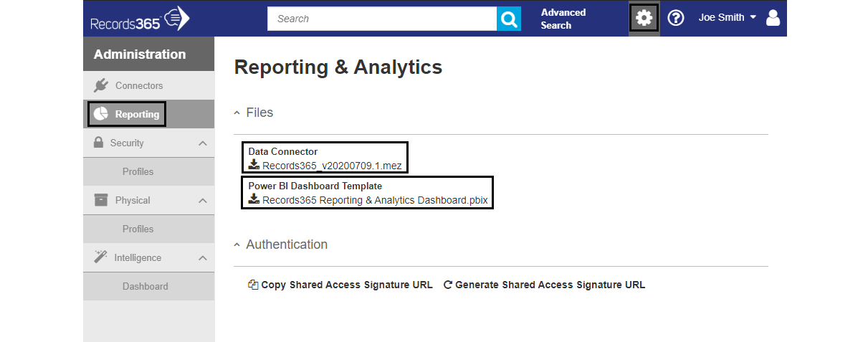Click the help question mark icon

(x=675, y=18)
